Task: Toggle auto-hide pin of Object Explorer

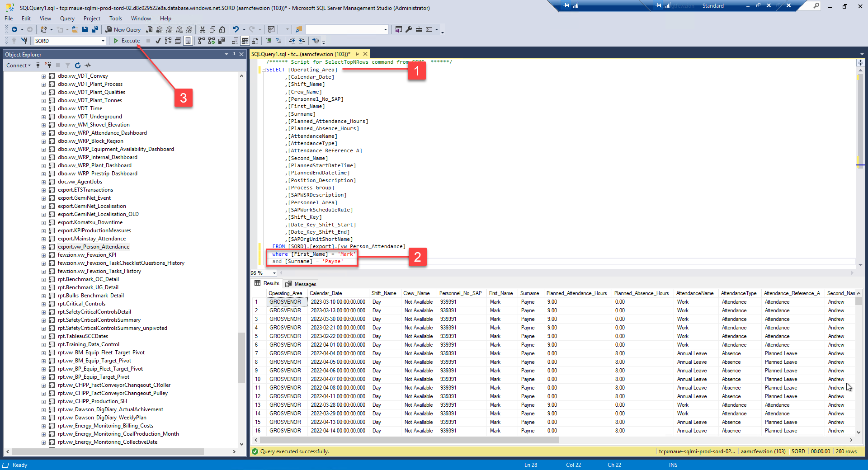Action: point(234,54)
